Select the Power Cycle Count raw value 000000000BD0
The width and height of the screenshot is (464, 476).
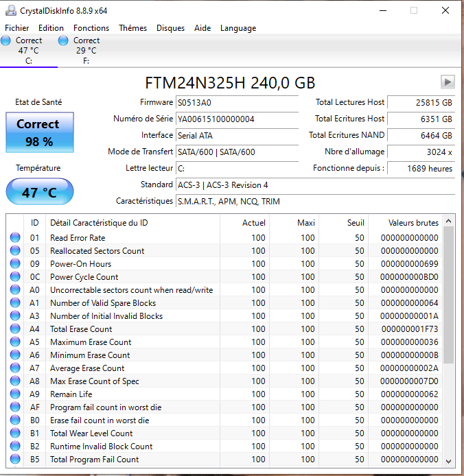(x=409, y=277)
